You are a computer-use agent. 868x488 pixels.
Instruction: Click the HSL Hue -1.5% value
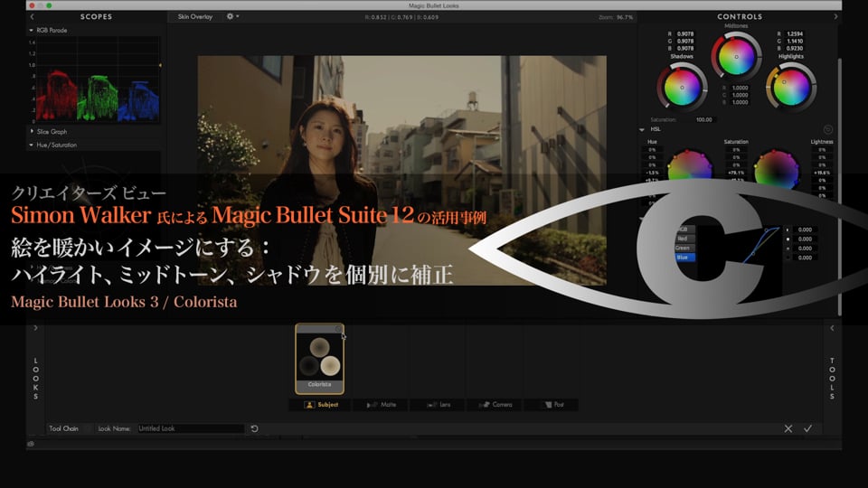coord(652,173)
